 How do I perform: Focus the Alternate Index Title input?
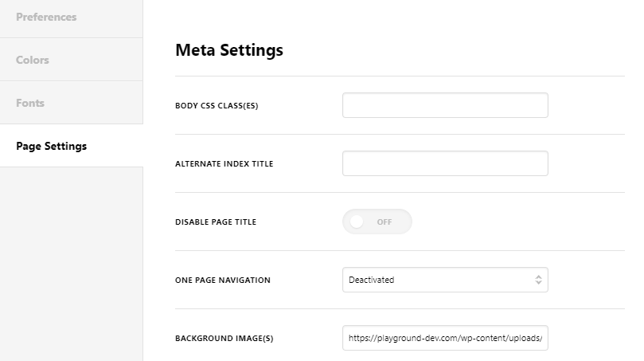pyautogui.click(x=445, y=163)
